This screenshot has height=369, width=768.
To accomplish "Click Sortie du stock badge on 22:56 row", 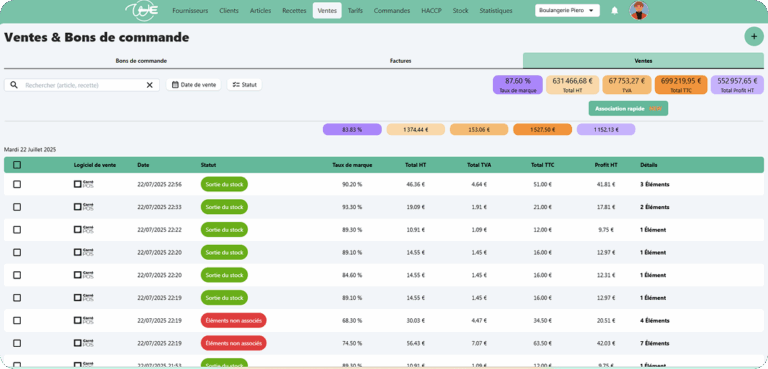I will coord(224,184).
